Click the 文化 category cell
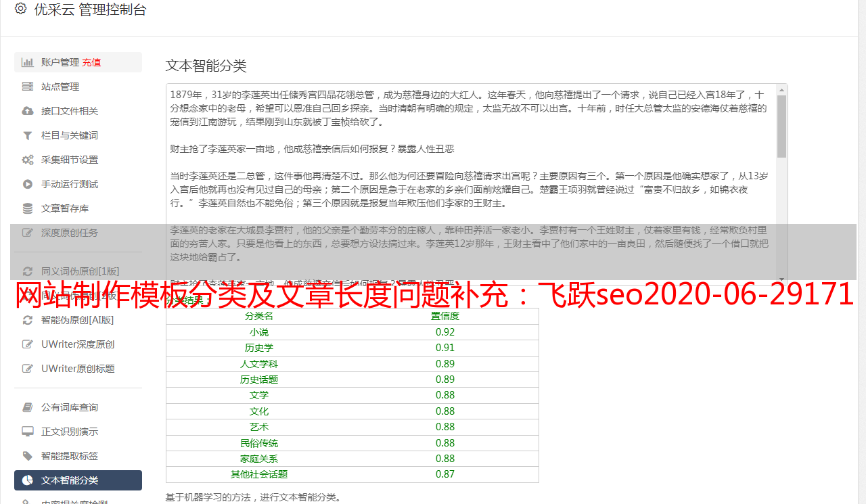The width and height of the screenshot is (866, 504). click(259, 411)
